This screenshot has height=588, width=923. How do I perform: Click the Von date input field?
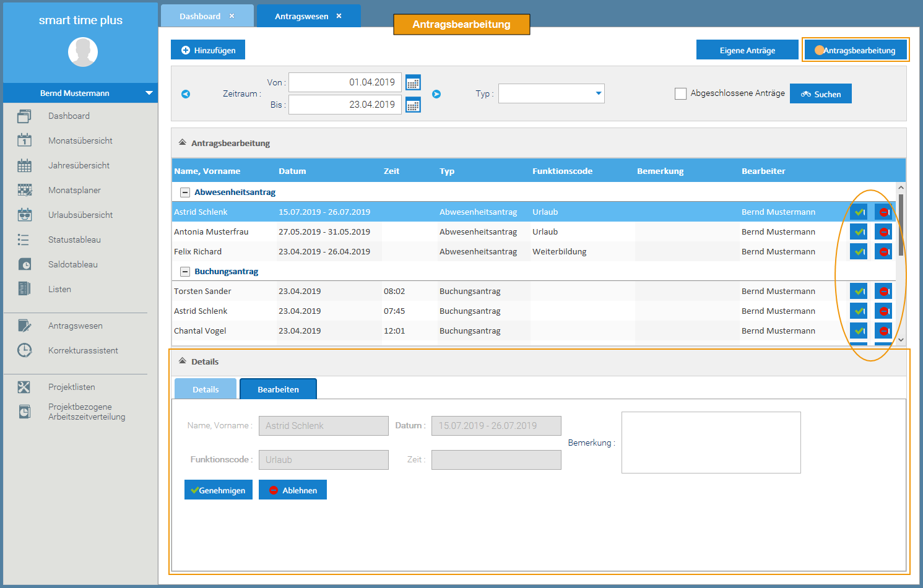point(345,82)
